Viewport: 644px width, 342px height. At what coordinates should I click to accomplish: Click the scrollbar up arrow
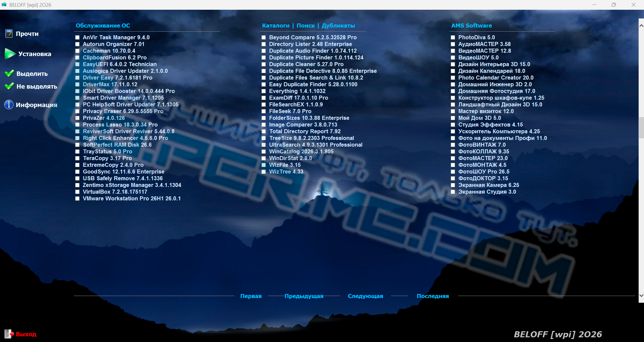click(641, 26)
